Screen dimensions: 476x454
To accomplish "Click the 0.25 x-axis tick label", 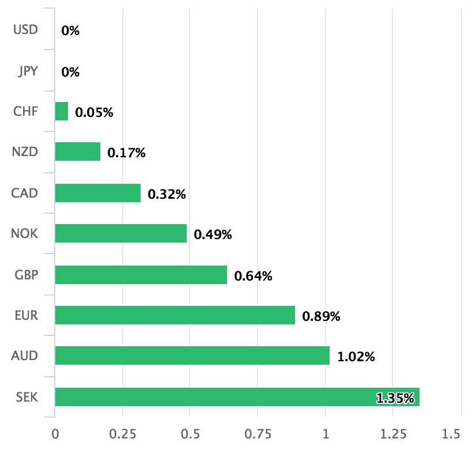I will [x=122, y=434].
